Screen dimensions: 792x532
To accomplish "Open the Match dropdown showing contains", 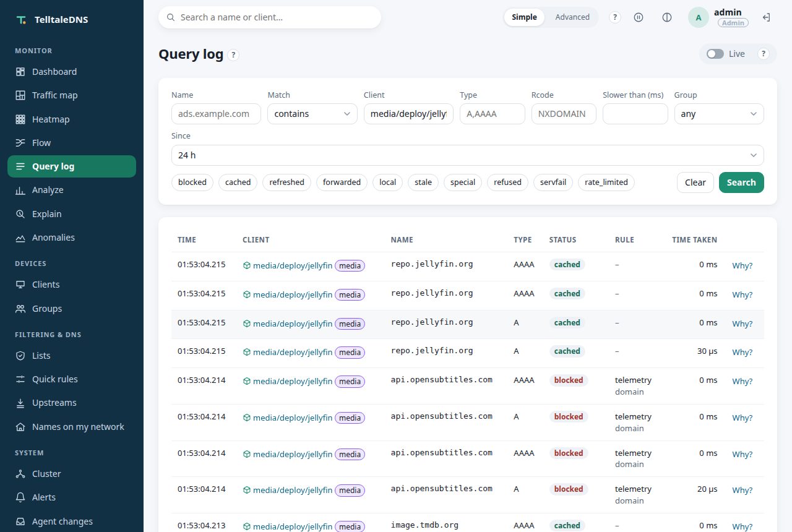I will [312, 114].
